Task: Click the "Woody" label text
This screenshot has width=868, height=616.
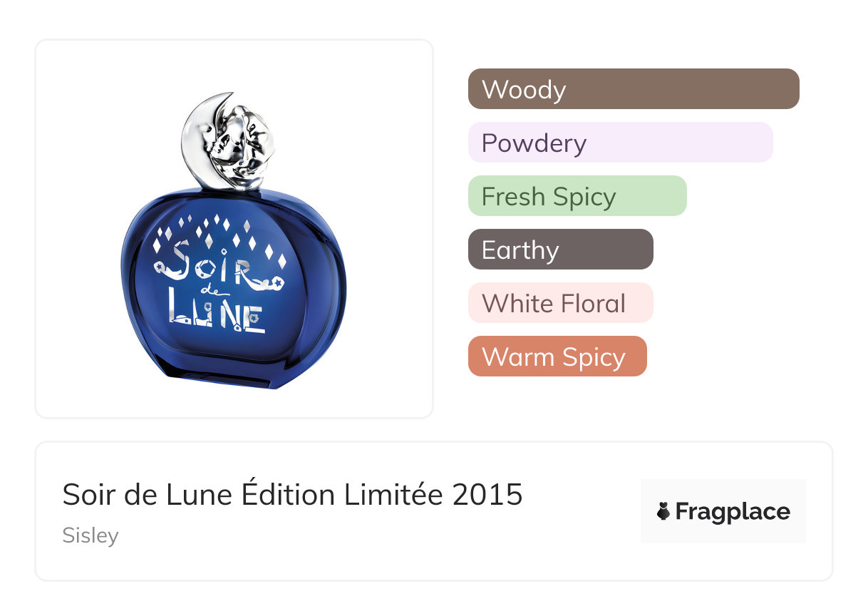Action: [x=524, y=90]
